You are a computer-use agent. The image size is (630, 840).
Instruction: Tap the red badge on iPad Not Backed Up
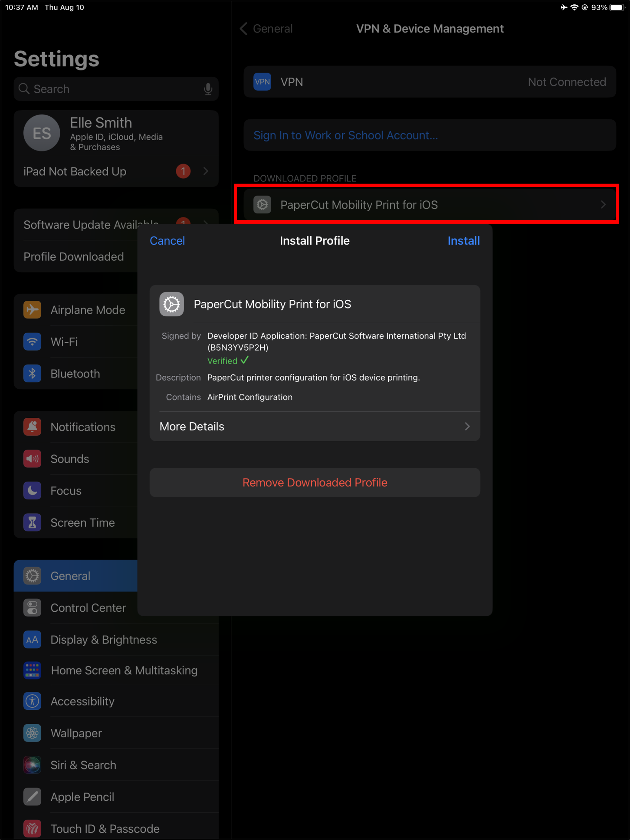point(183,171)
